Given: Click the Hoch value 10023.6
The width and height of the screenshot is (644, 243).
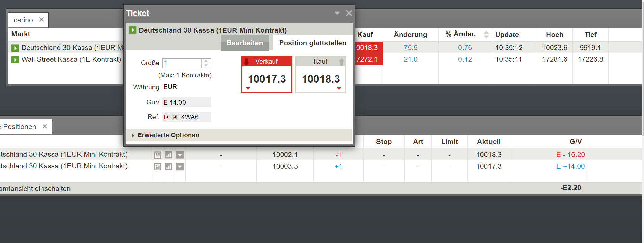Looking at the screenshot, I should (555, 48).
